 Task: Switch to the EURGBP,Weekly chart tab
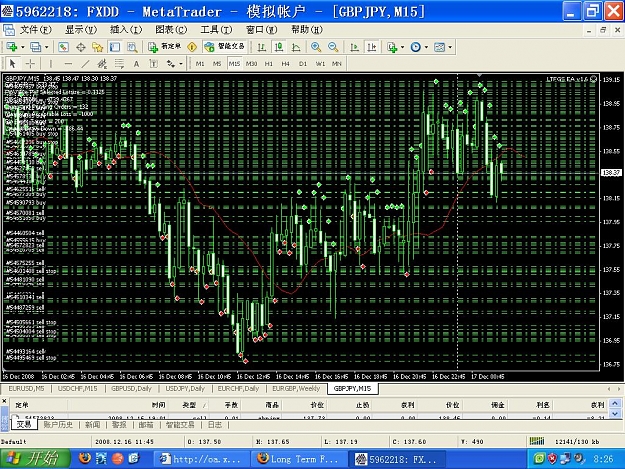point(296,389)
